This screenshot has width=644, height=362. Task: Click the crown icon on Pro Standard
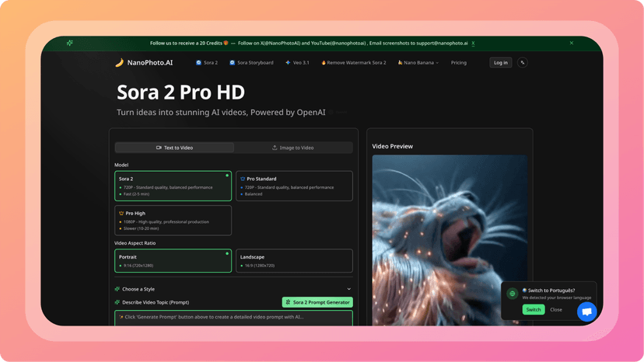(243, 179)
